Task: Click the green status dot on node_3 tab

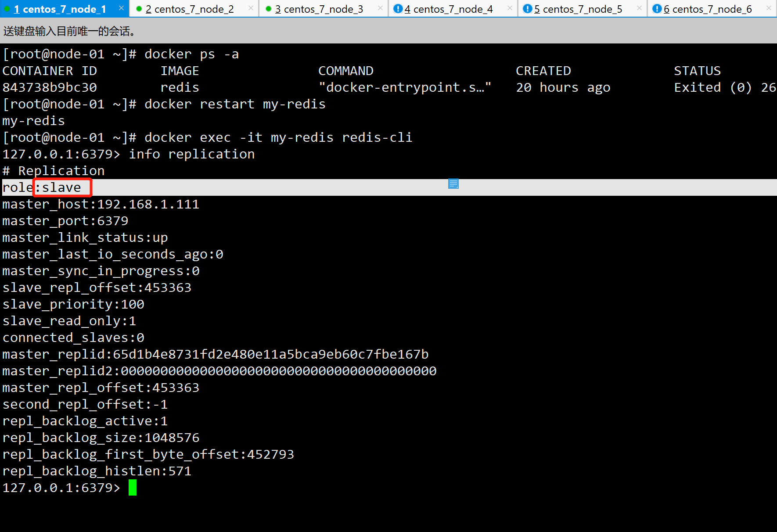Action: (269, 9)
